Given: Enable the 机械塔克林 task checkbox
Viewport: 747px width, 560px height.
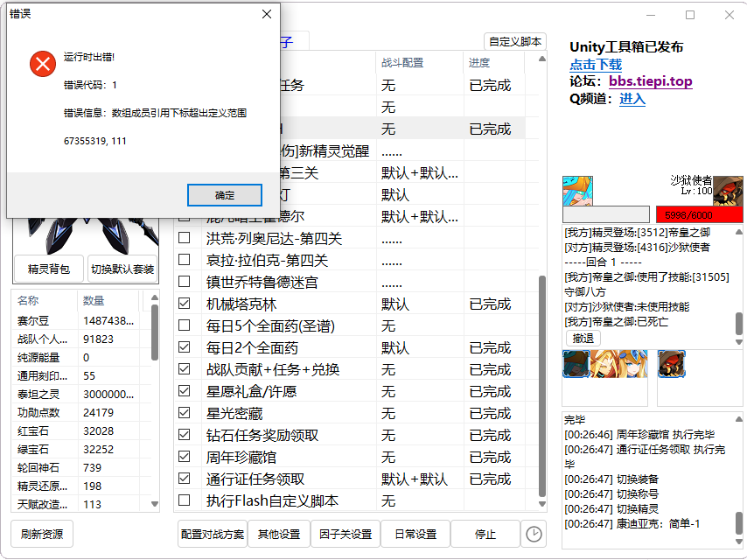Looking at the screenshot, I should [184, 303].
